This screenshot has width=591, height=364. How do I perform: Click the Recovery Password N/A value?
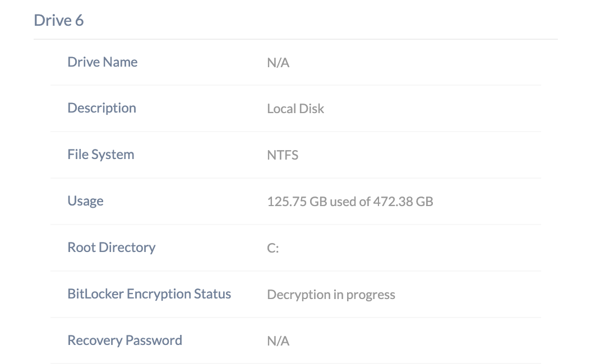point(278,341)
